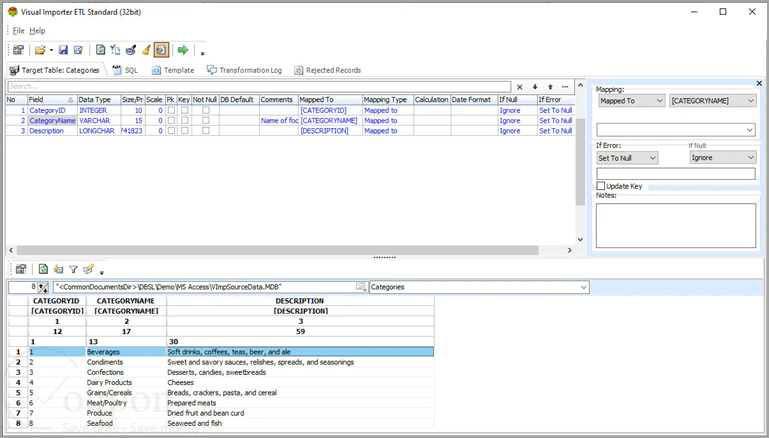Open the source toolbar overflow arrow
The width and height of the screenshot is (769, 438).
point(102,271)
